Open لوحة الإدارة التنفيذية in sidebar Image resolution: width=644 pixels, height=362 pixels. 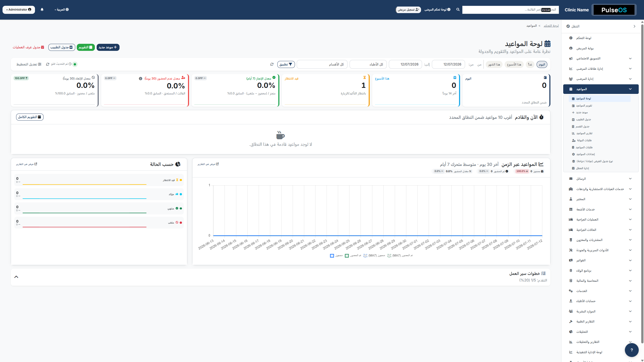pyautogui.click(x=601, y=352)
